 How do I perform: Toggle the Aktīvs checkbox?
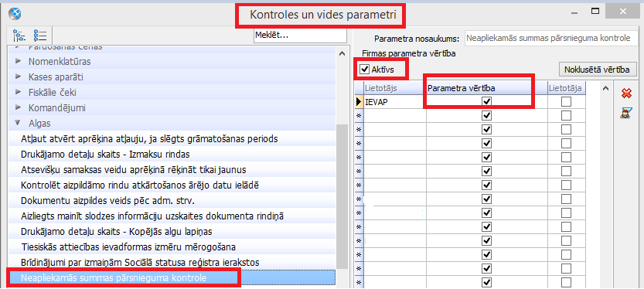[x=364, y=69]
